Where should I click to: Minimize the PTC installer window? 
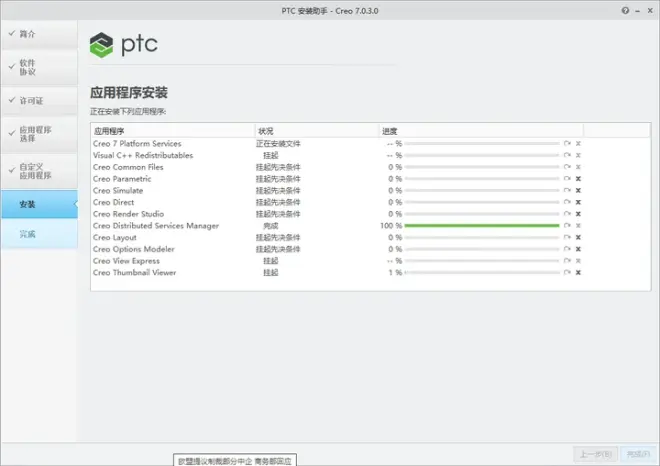[x=638, y=11]
